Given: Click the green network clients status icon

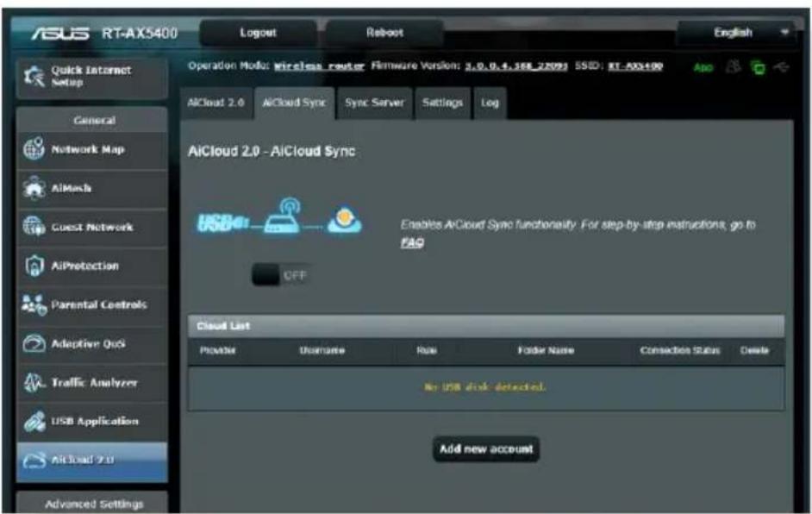Looking at the screenshot, I should click(758, 67).
